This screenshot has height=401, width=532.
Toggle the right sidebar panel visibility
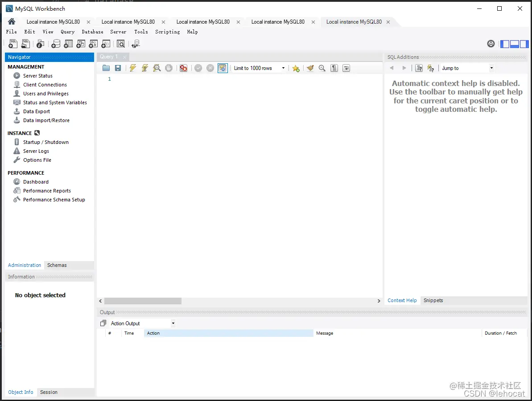[524, 44]
